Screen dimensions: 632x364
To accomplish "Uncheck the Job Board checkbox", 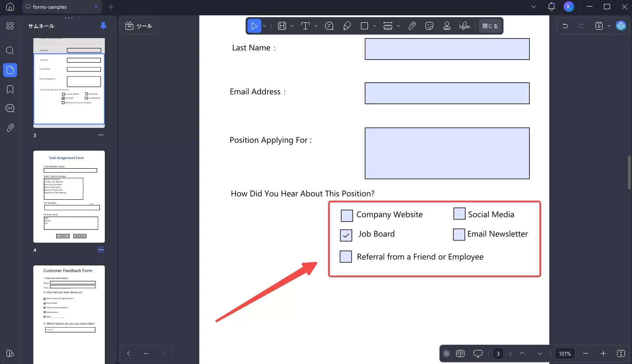I will [346, 236].
